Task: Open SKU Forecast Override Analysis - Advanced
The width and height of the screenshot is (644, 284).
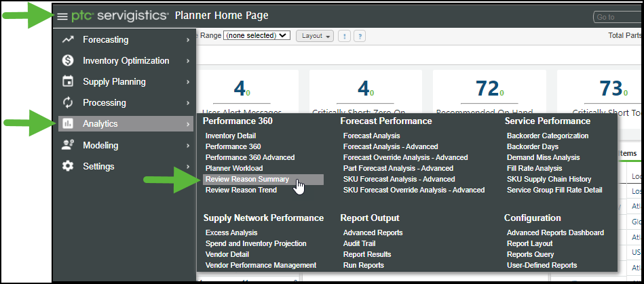Action: click(x=414, y=190)
